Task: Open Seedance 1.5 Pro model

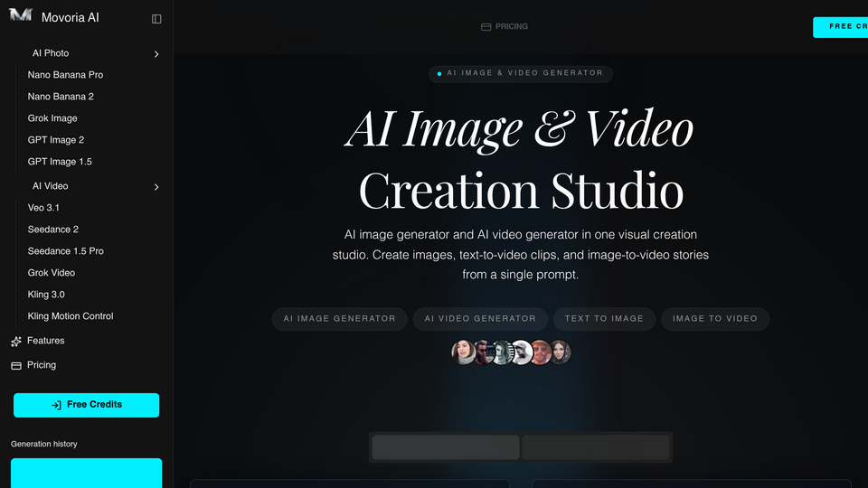Action: click(x=66, y=250)
